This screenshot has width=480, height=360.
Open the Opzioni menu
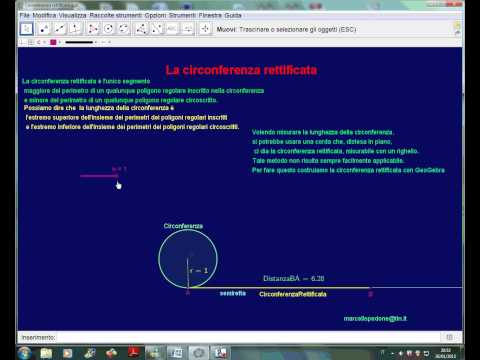coord(155,15)
